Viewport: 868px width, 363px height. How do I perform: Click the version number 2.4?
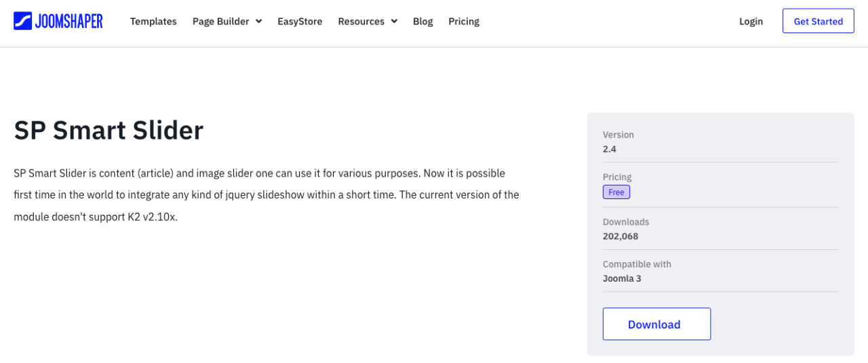tap(610, 149)
